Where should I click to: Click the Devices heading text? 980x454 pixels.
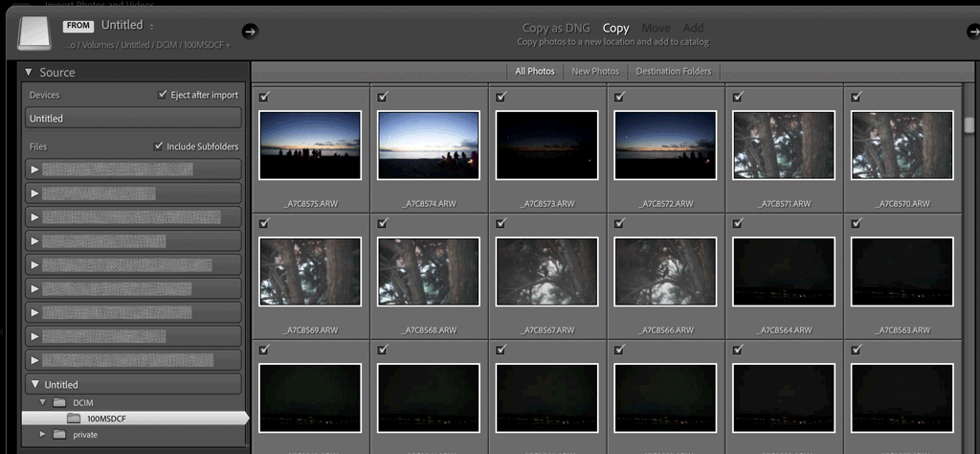[x=44, y=95]
